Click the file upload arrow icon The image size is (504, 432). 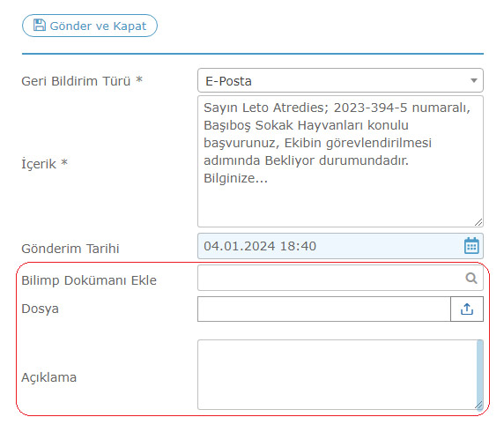coord(467,309)
